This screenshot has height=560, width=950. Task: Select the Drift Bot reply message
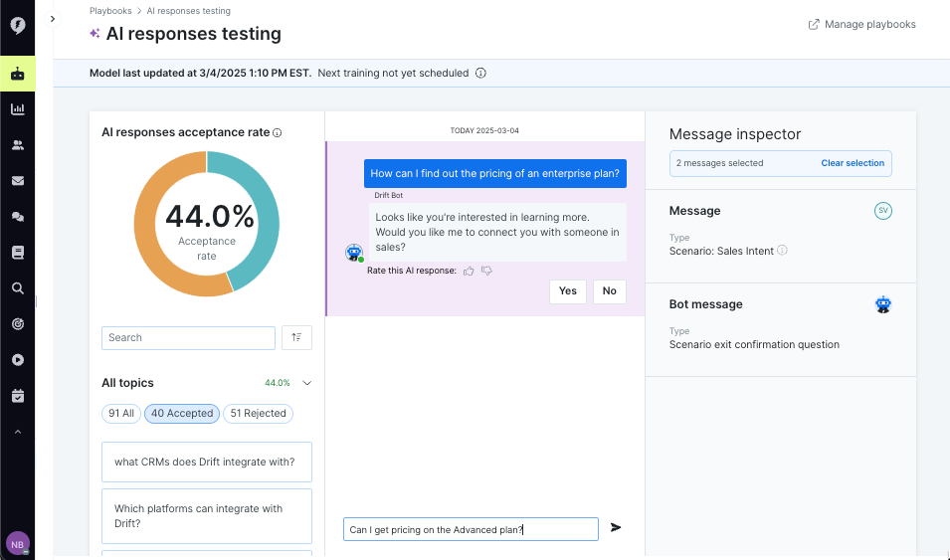497,232
